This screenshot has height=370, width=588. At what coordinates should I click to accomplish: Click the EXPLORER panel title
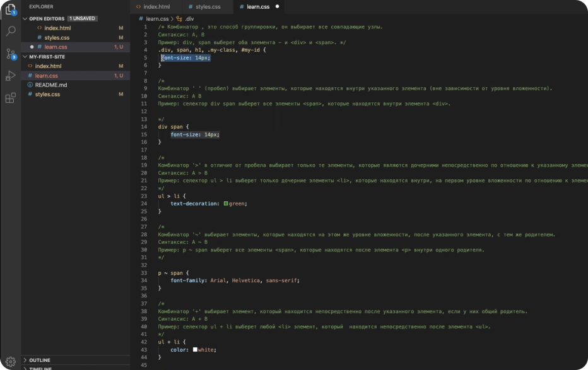click(41, 7)
